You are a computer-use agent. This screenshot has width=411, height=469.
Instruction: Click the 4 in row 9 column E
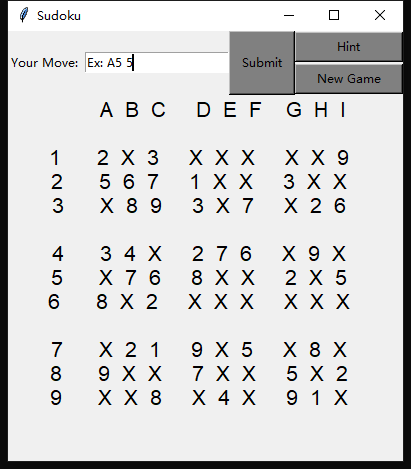(x=223, y=398)
